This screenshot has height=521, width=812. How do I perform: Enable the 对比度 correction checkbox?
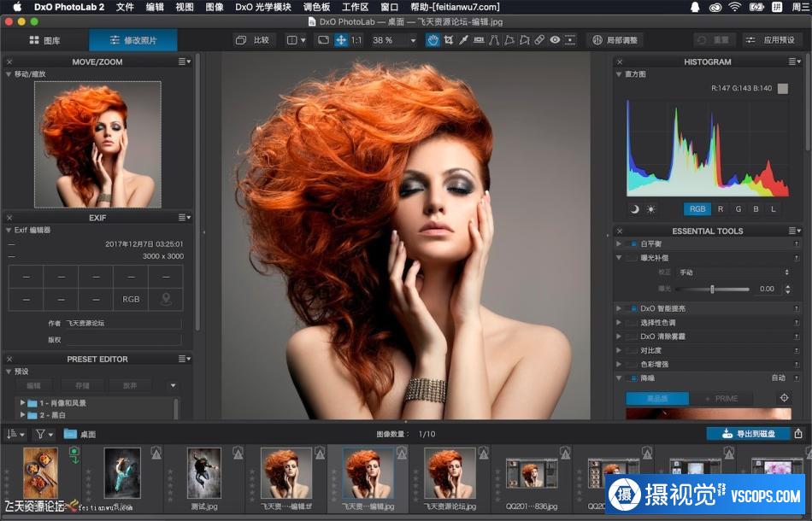click(633, 350)
